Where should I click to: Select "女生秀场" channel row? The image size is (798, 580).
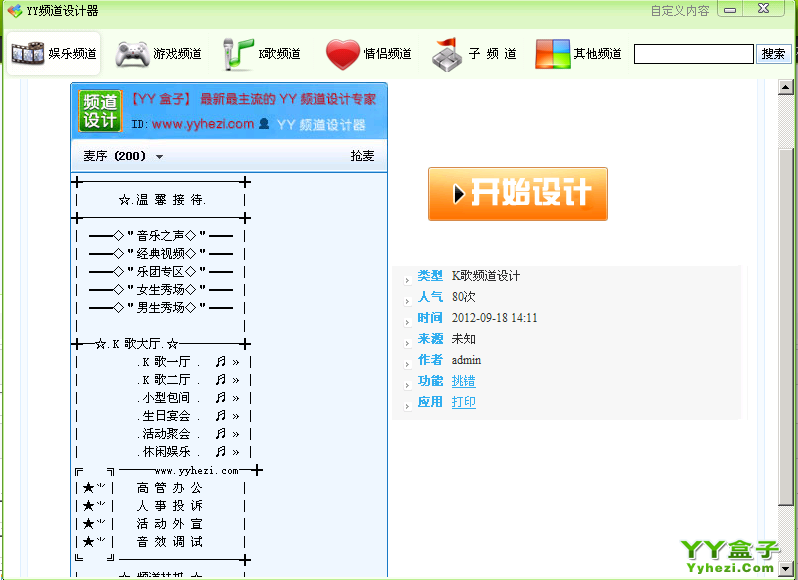[x=161, y=289]
